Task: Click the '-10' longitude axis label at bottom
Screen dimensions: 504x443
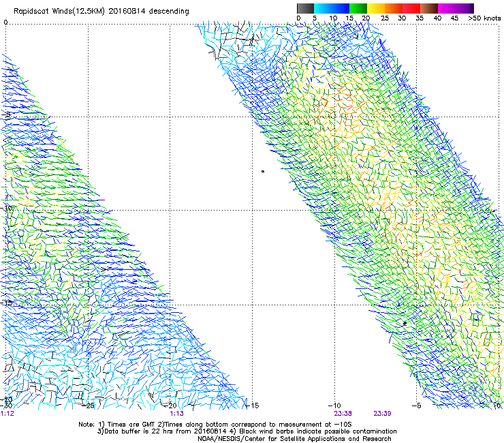Action: [x=334, y=406]
